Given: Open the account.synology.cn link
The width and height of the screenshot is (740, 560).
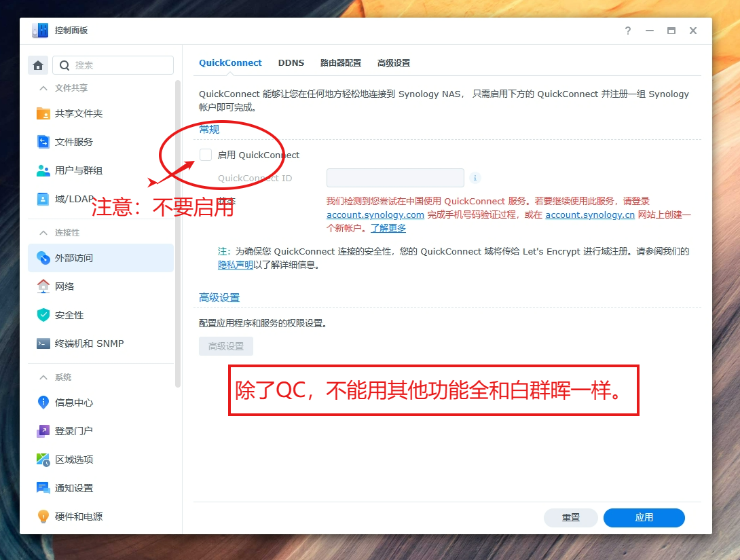Looking at the screenshot, I should tap(590, 214).
